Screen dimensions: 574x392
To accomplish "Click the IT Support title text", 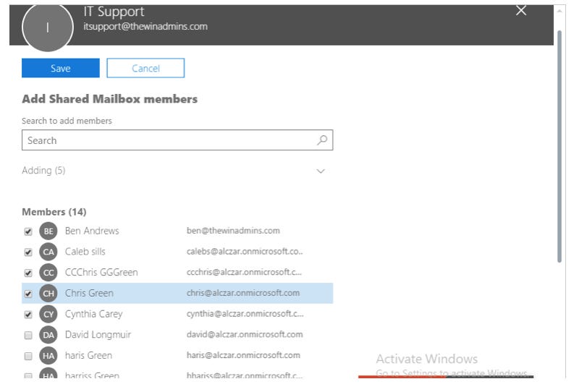I will [114, 12].
